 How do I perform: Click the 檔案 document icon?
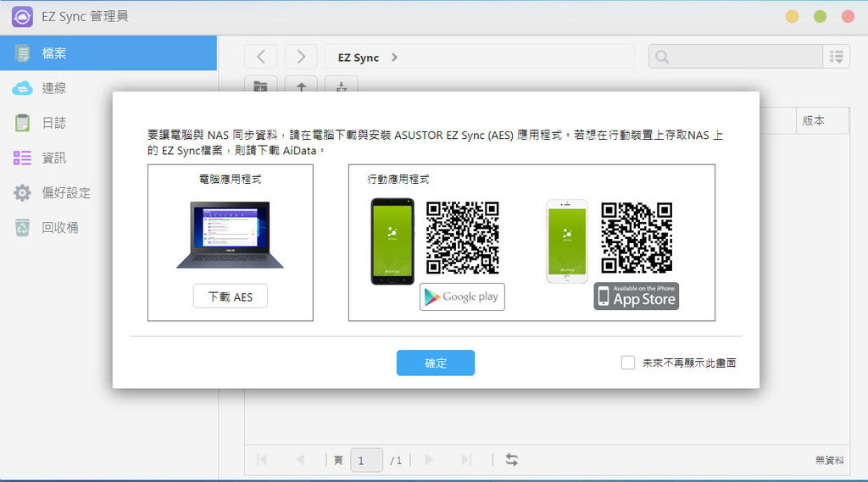tap(22, 53)
